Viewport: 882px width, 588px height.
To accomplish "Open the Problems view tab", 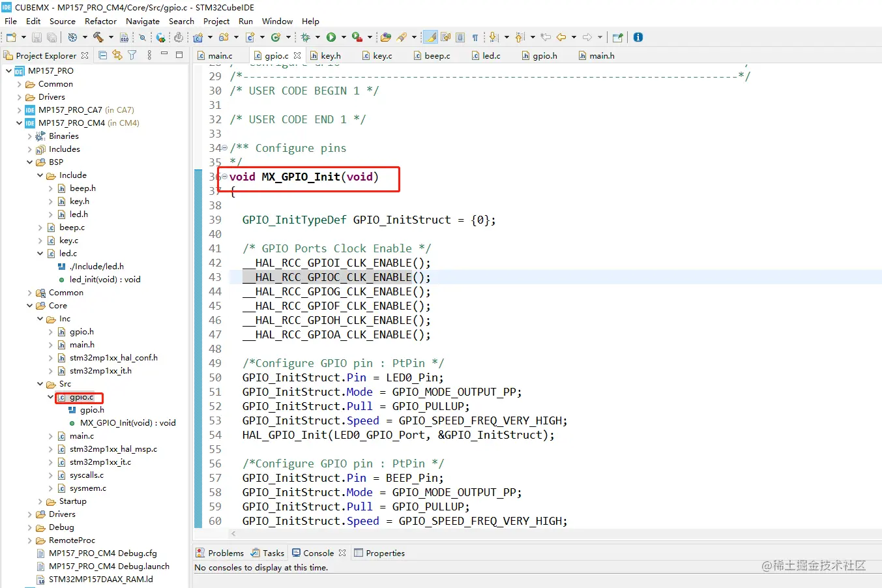I will [x=220, y=553].
